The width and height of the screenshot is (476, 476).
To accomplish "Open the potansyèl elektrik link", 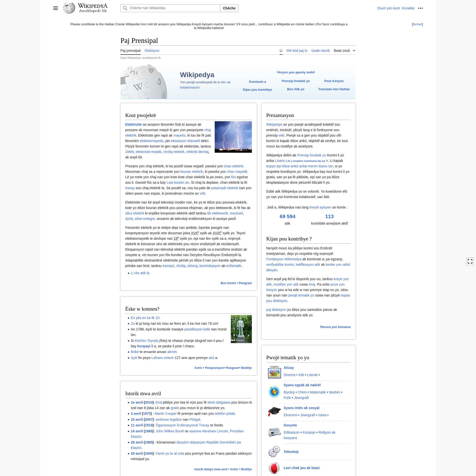I will pos(224,188).
